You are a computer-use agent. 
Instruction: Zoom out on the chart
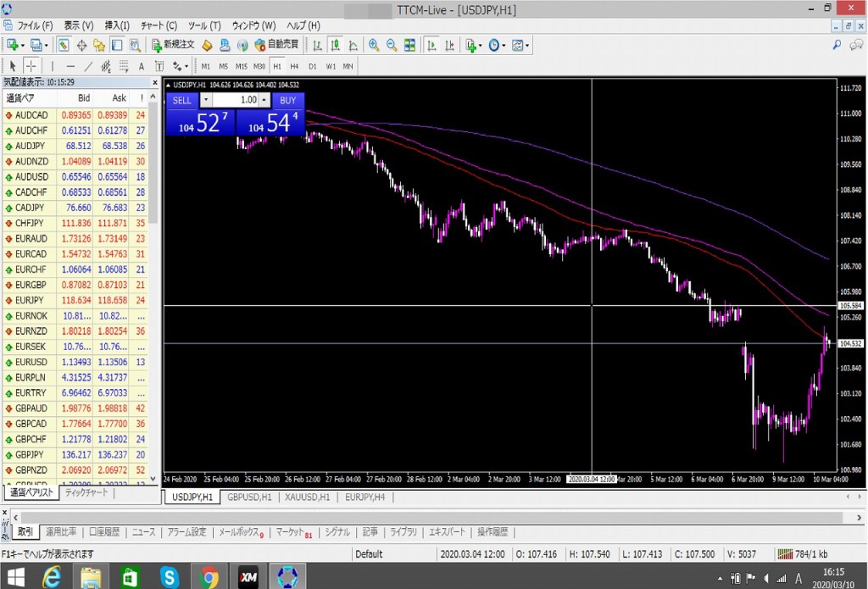[392, 45]
